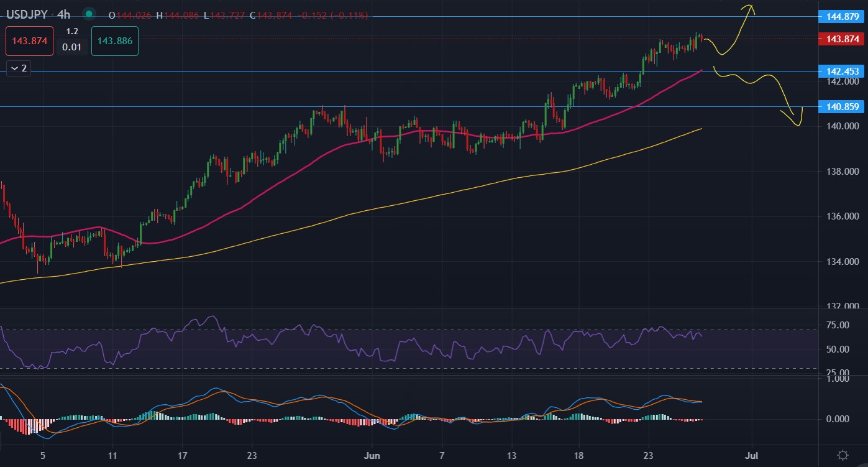
Task: Select the yellow long-term moving average line
Action: click(435, 197)
